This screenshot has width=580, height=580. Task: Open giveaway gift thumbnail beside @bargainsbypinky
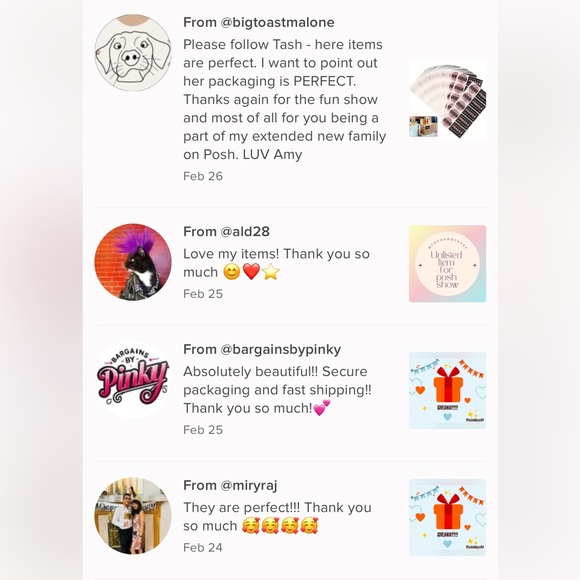pos(447,391)
